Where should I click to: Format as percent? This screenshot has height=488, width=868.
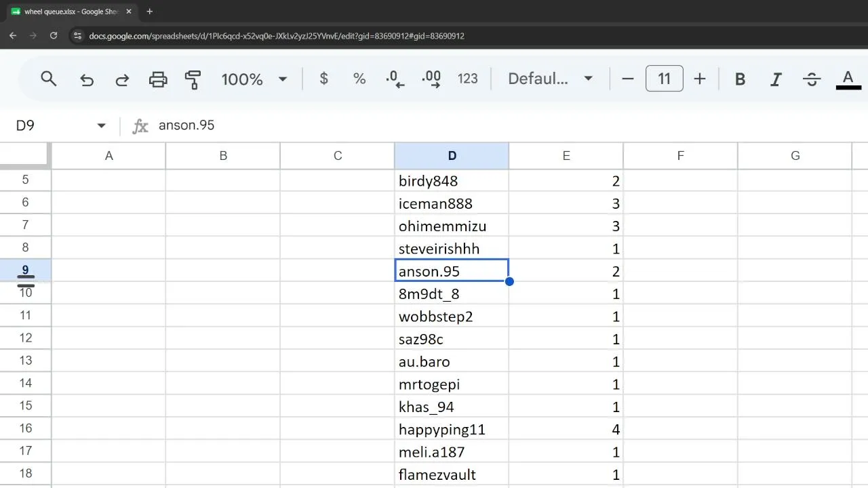tap(359, 79)
